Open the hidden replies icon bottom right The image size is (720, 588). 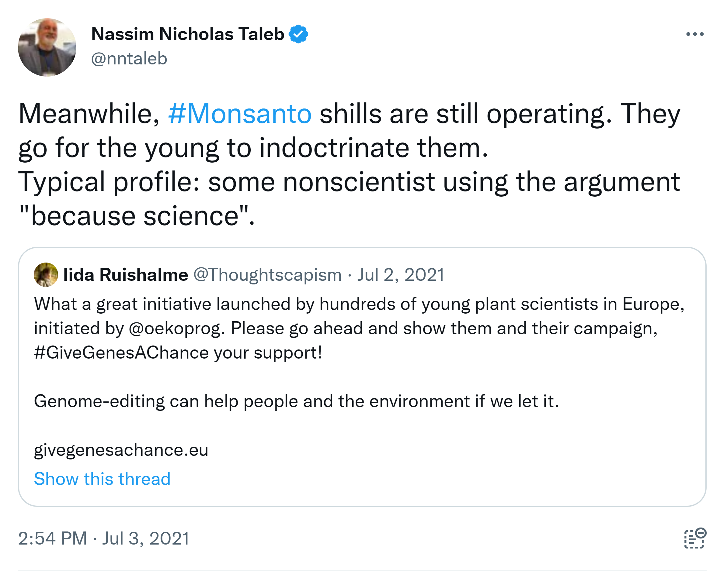point(694,538)
